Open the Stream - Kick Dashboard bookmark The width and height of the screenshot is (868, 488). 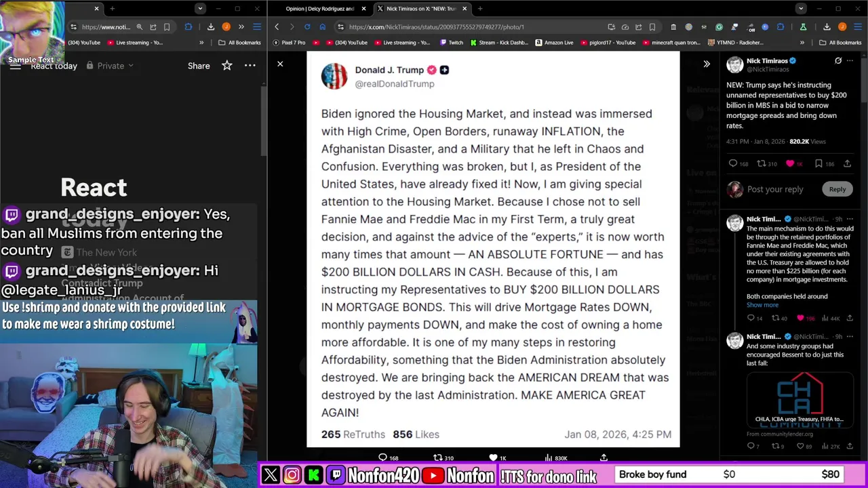(x=498, y=43)
